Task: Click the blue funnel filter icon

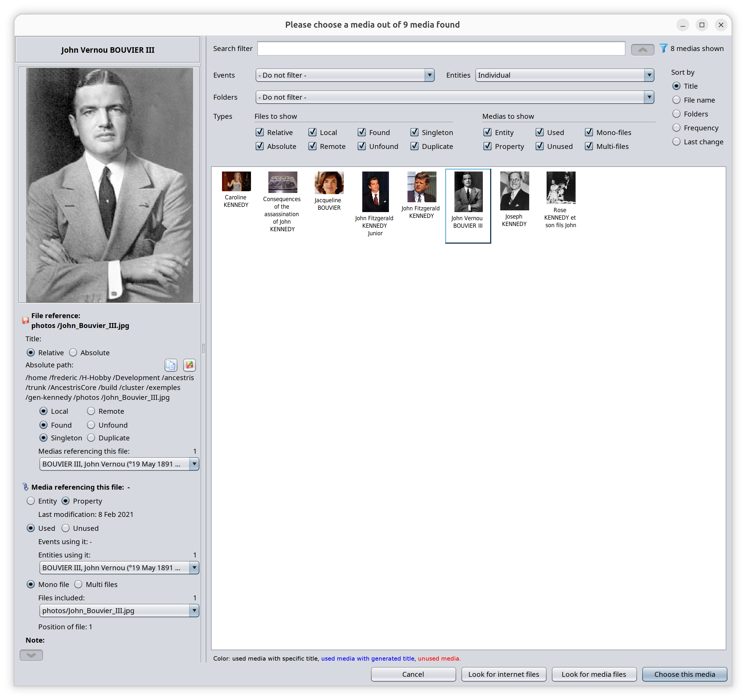Action: [663, 48]
